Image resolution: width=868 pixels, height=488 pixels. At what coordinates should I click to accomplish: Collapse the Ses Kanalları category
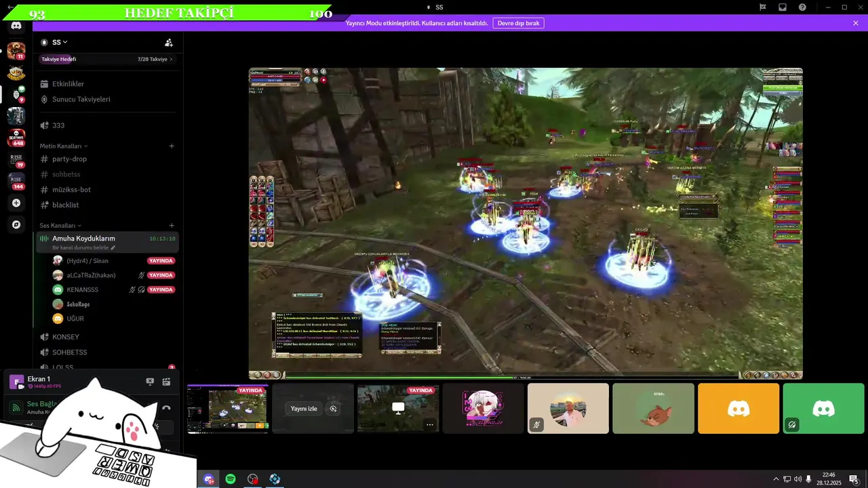[x=60, y=225]
